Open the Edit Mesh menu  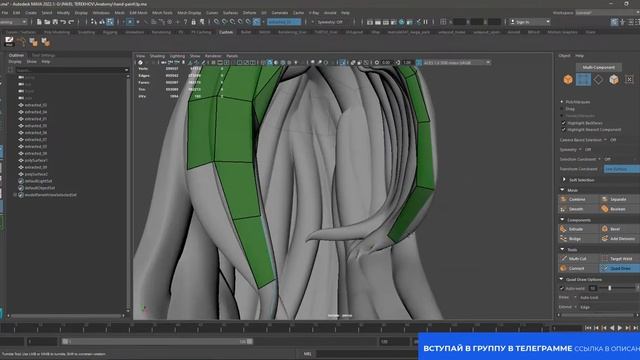pos(138,13)
